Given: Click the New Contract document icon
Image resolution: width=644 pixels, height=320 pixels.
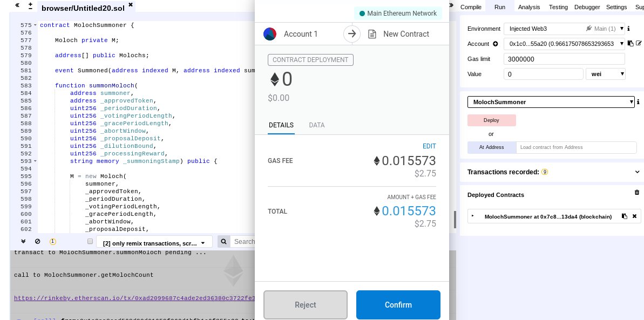Looking at the screenshot, I should coord(372,34).
